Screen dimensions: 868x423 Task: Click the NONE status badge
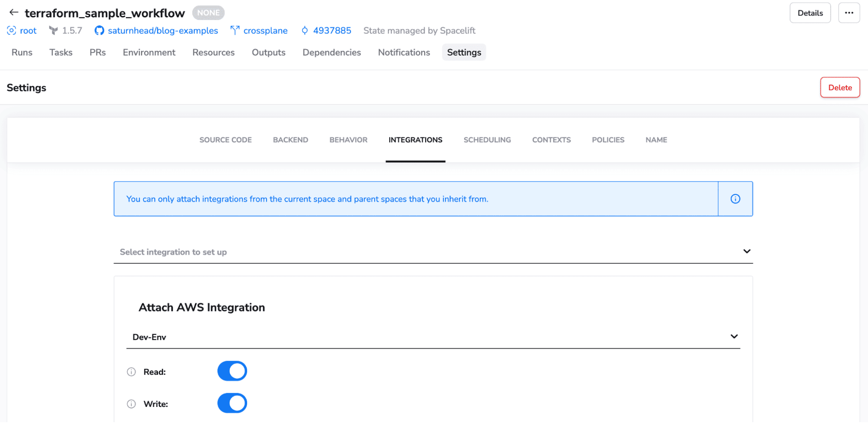click(208, 13)
